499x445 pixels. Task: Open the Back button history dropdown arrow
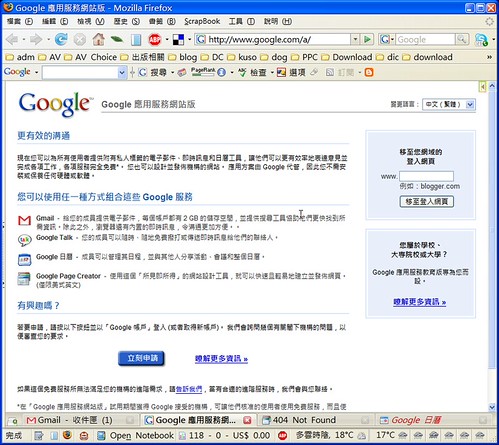(24, 40)
